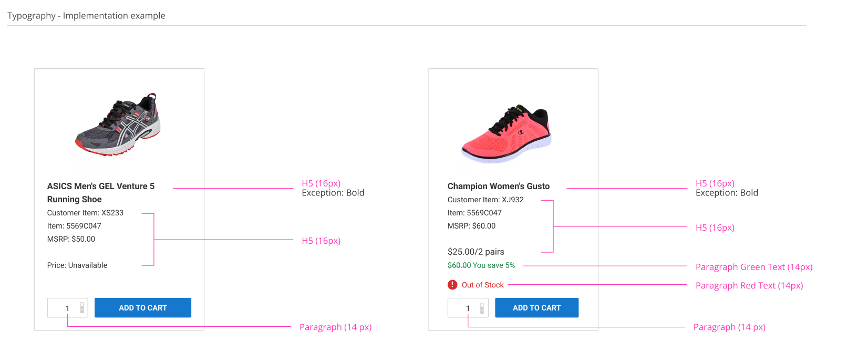
Task: Click the quantity field on the Champion card
Action: [x=463, y=308]
